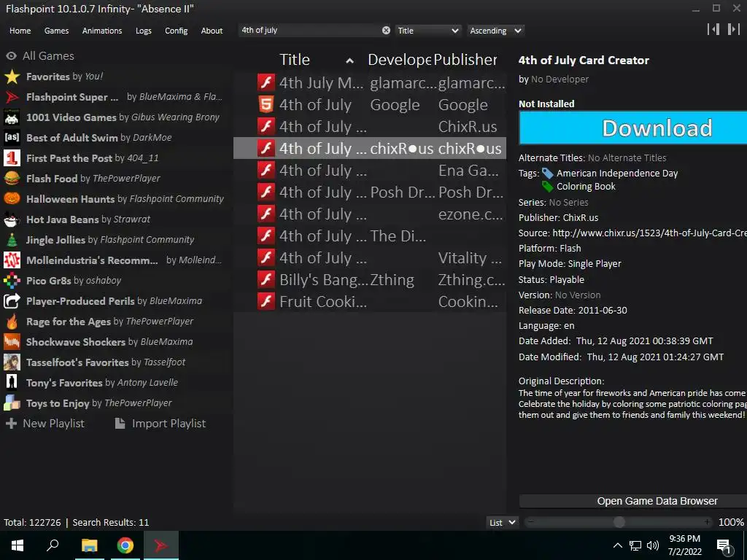Click in the 4th of july search field

309,31
